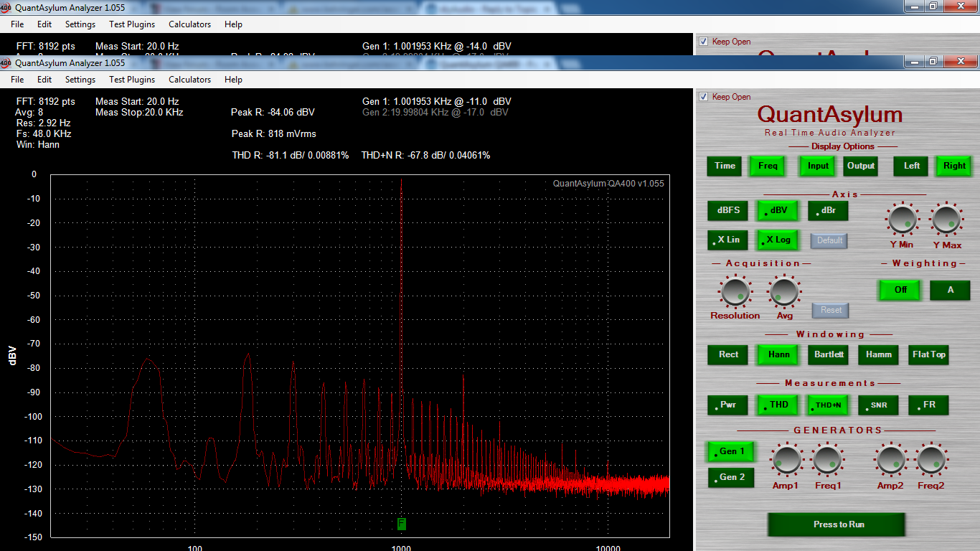
Task: Click the Peak R: 818 mVrms reading
Action: 274,133
